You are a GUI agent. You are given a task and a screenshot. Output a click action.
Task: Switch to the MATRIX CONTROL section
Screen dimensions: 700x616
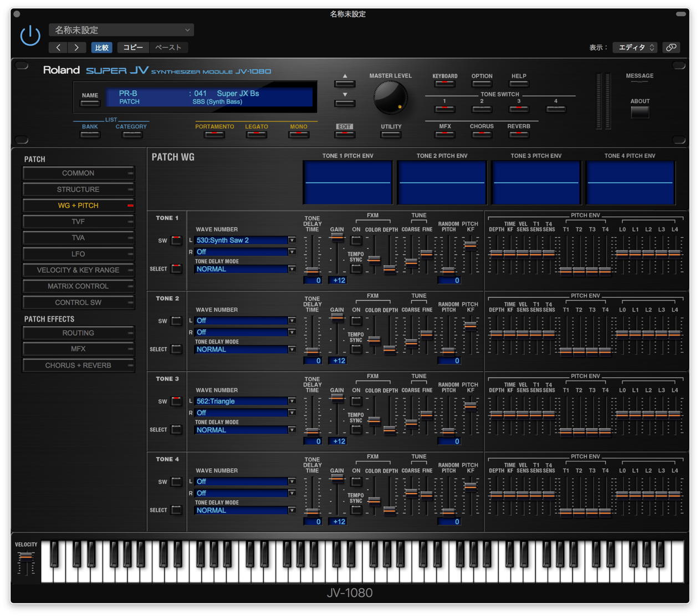[x=78, y=286]
